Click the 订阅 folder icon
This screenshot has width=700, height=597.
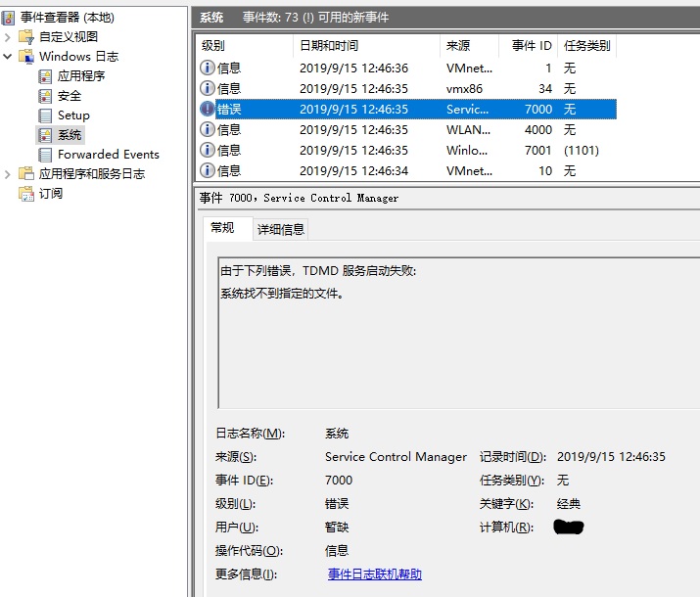pyautogui.click(x=26, y=194)
